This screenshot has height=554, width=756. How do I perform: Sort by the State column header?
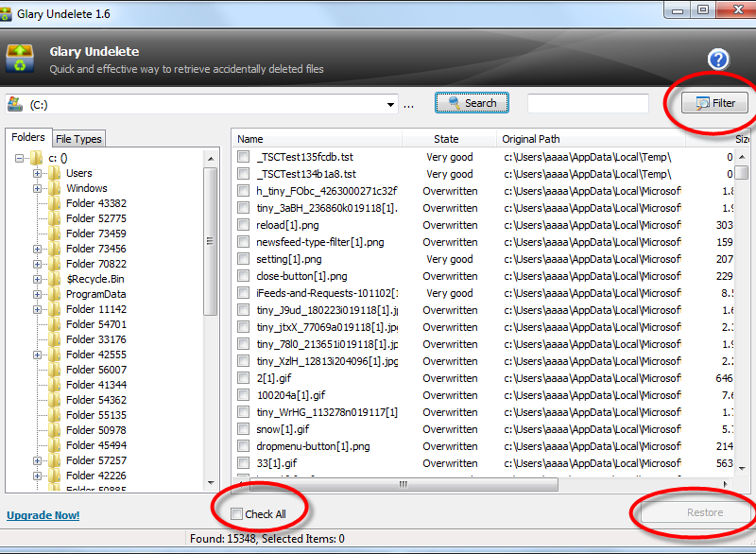coord(449,139)
